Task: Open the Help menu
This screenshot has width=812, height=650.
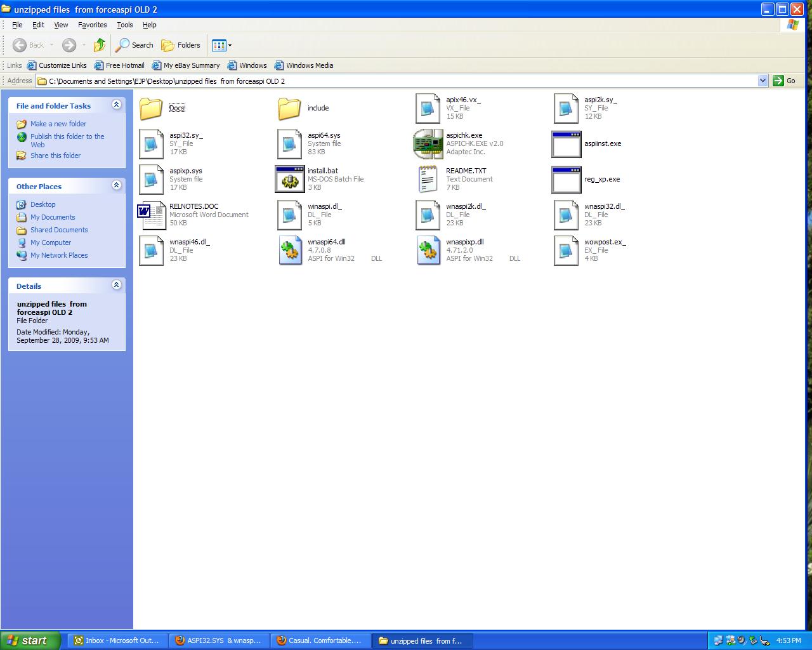Action: (x=149, y=25)
